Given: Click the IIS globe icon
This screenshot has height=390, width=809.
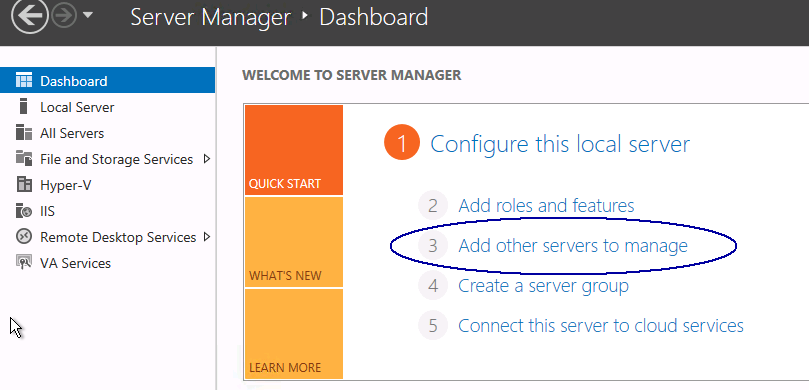Looking at the screenshot, I should pos(24,210).
